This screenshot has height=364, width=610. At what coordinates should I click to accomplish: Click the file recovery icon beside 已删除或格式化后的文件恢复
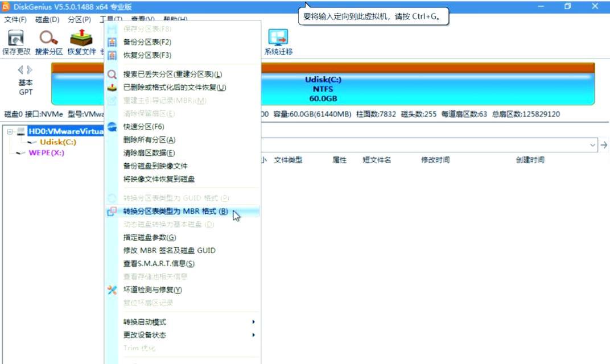(112, 88)
